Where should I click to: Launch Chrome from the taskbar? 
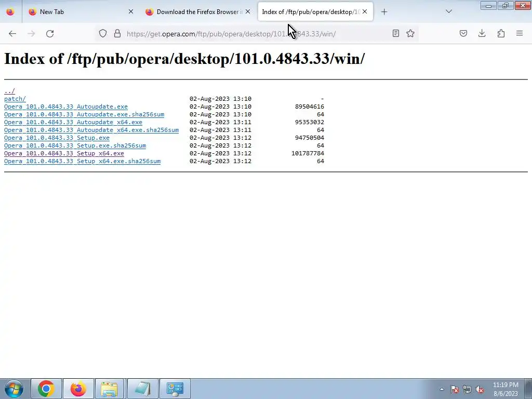click(46, 389)
